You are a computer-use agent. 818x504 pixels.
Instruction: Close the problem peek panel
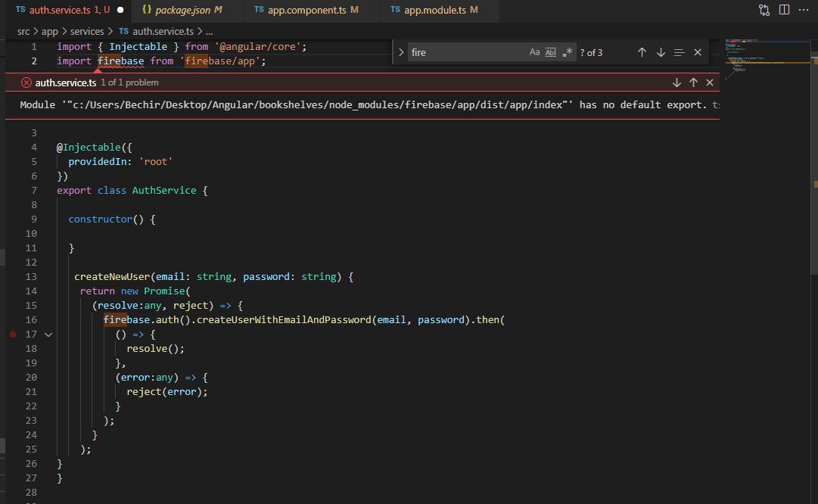(x=710, y=82)
